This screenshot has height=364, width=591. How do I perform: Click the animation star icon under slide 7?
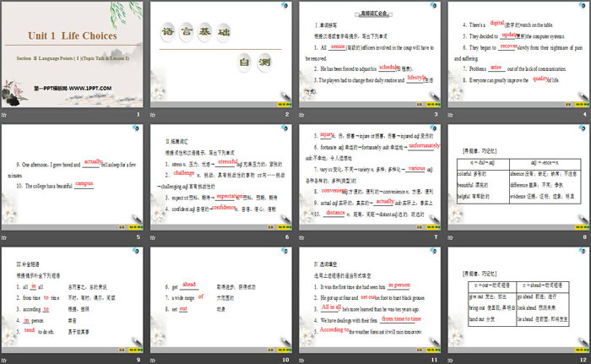301,237
